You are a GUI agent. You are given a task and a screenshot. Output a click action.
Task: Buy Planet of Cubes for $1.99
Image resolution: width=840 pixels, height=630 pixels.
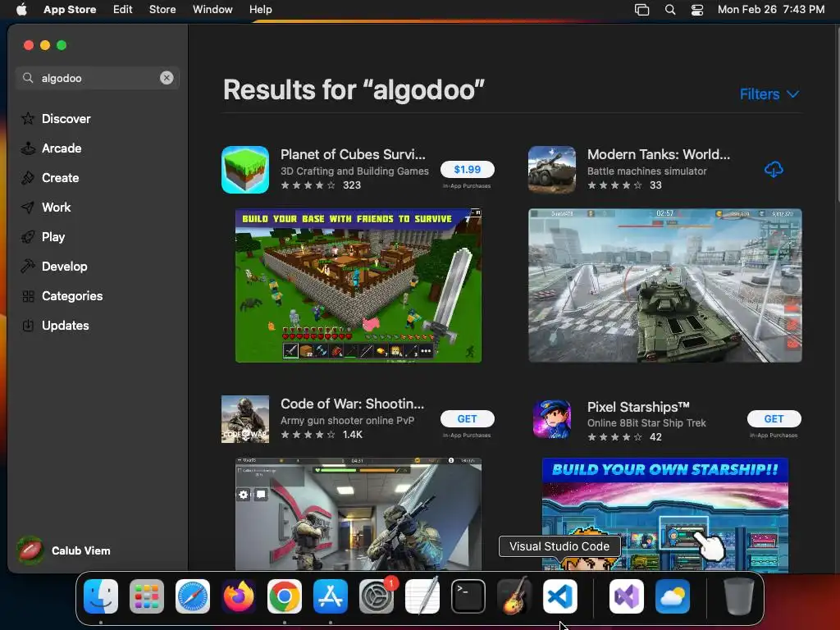click(467, 169)
